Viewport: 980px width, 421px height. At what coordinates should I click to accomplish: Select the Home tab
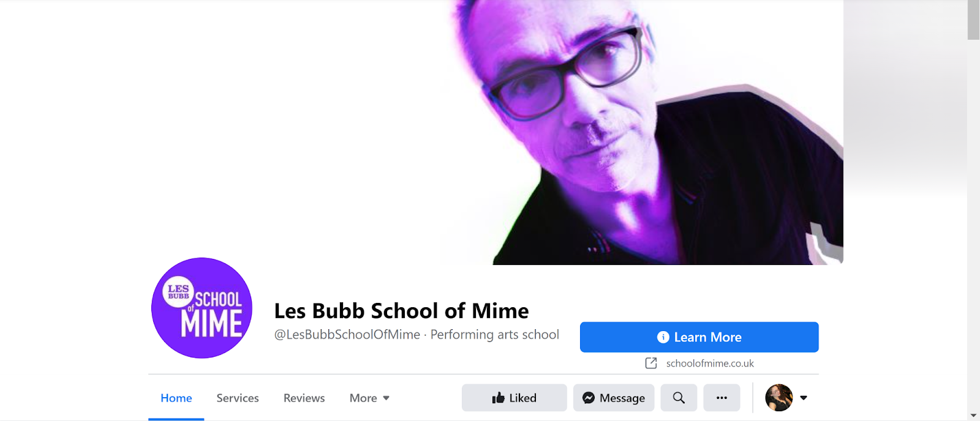pos(176,398)
